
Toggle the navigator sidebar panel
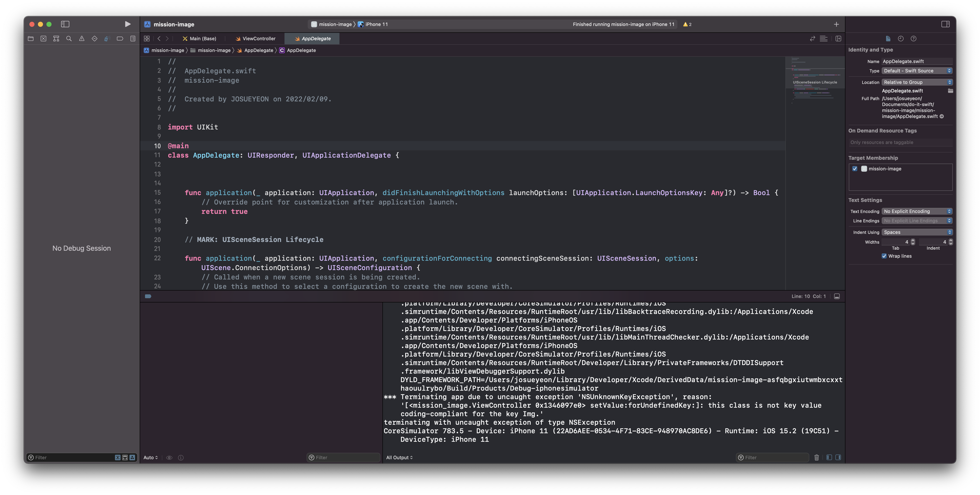[x=65, y=24]
